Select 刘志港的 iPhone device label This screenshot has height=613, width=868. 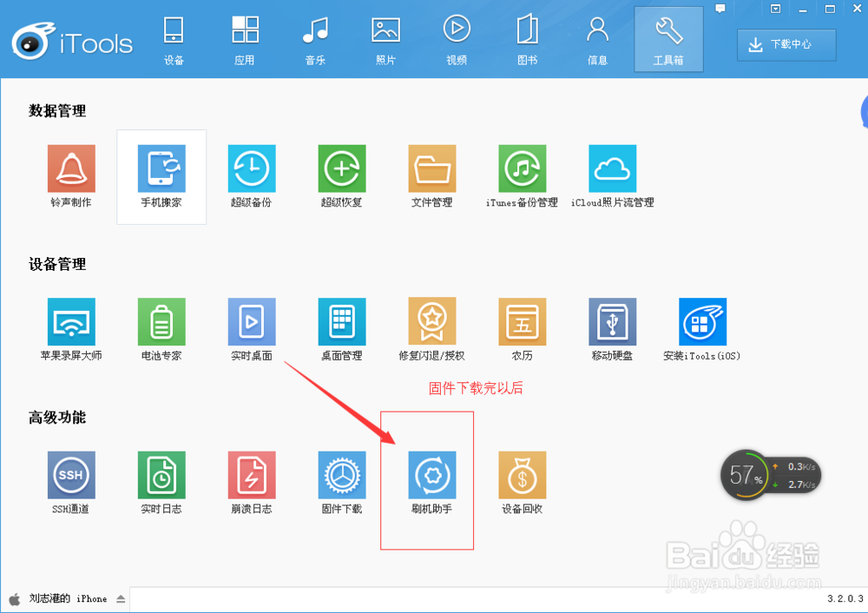(x=68, y=598)
